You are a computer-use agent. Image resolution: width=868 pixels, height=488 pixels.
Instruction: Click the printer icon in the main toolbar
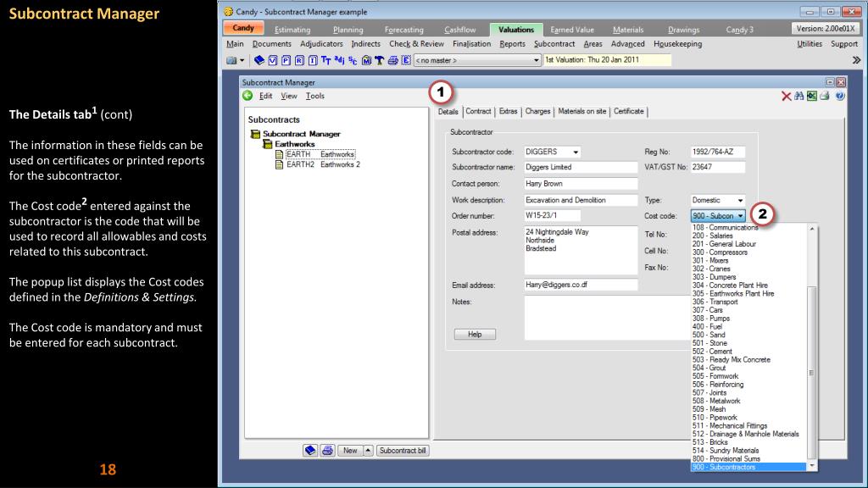[x=393, y=60]
